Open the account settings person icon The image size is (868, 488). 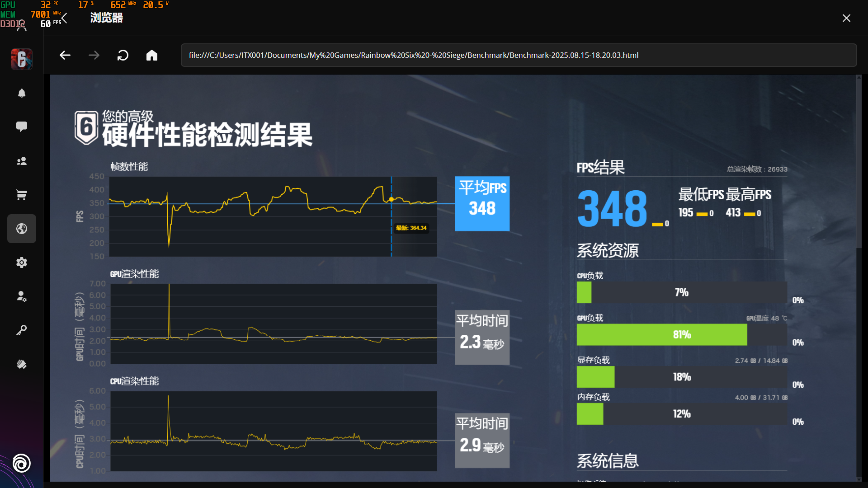point(22,296)
